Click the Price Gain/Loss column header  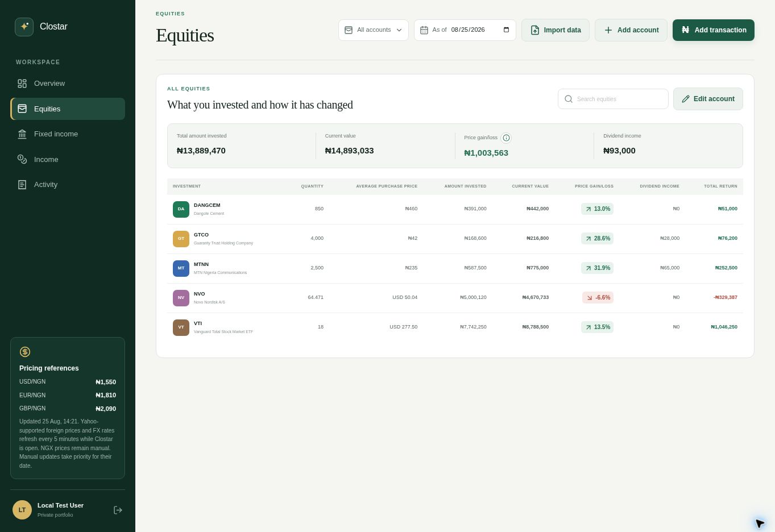pos(594,186)
